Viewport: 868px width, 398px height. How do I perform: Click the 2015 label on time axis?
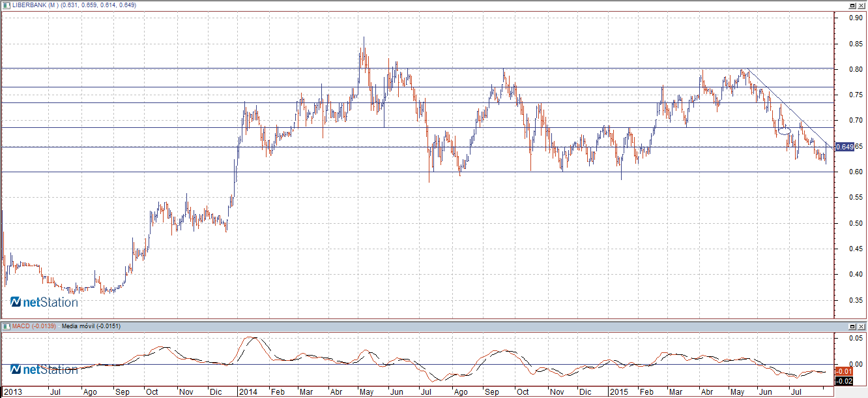[x=617, y=392]
